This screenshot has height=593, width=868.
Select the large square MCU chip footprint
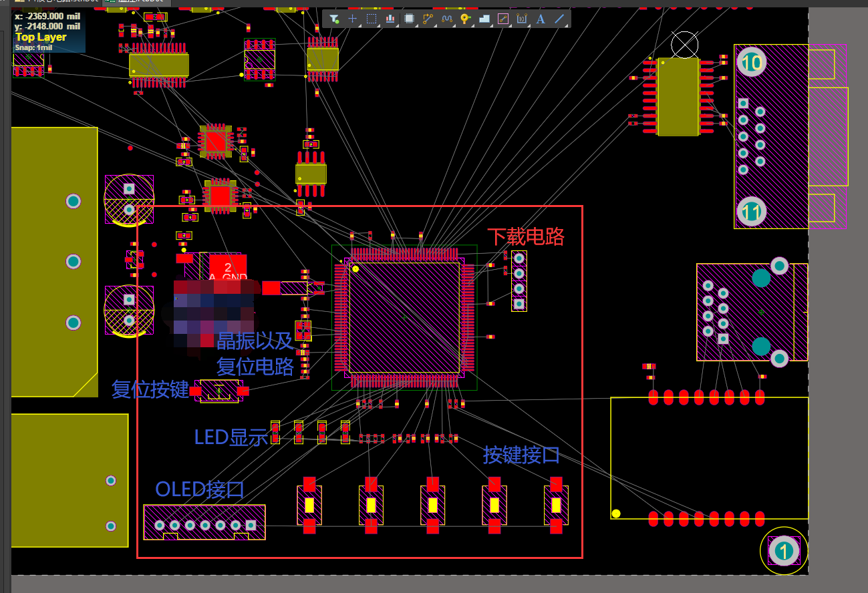point(404,317)
